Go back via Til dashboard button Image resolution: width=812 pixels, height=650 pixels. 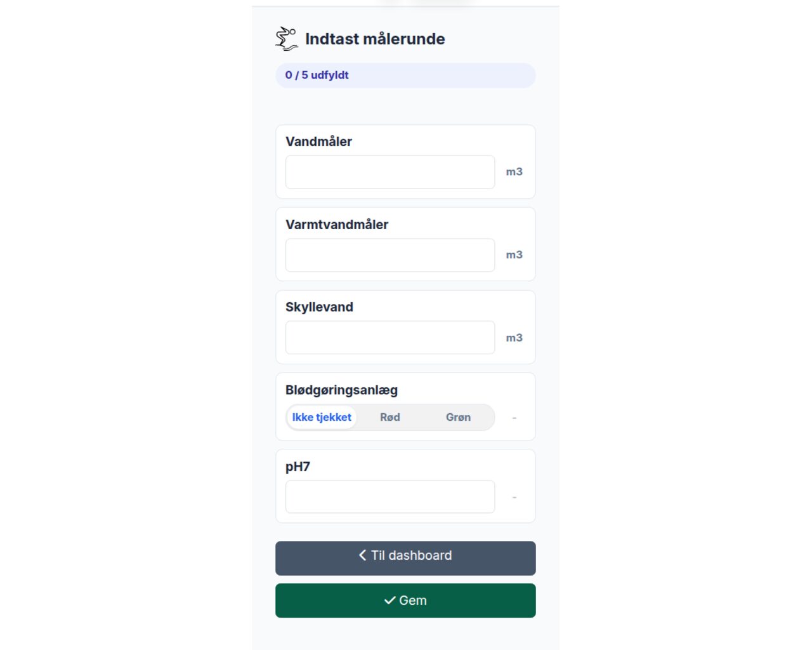[x=405, y=559]
